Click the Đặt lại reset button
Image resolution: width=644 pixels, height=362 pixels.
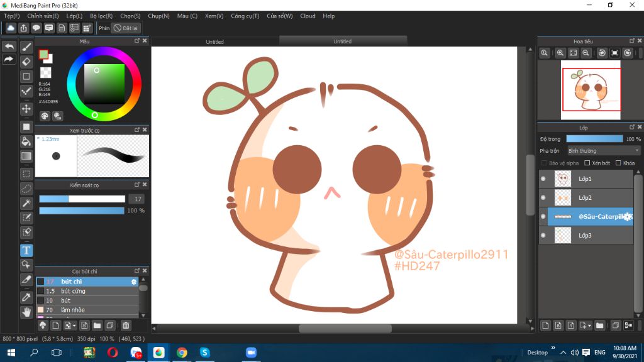pos(126,28)
